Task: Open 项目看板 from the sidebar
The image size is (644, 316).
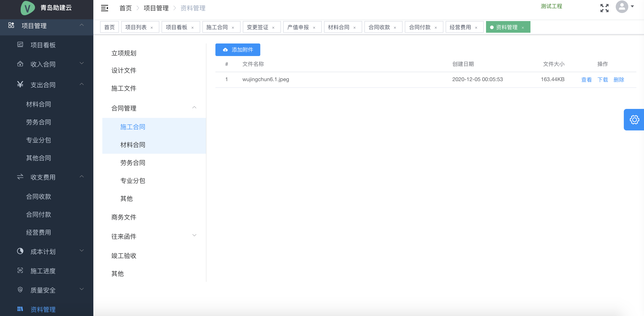Action: [43, 45]
